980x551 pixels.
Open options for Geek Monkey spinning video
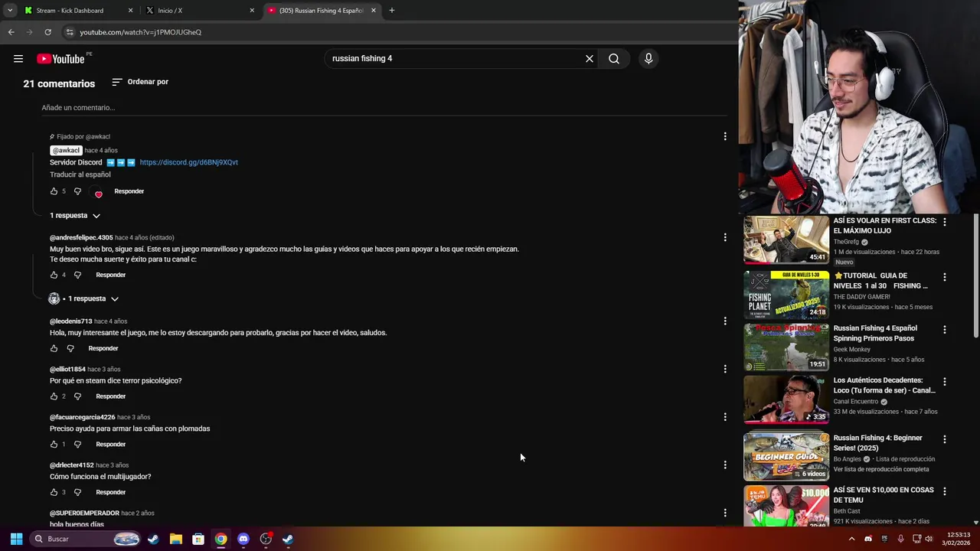[944, 330]
